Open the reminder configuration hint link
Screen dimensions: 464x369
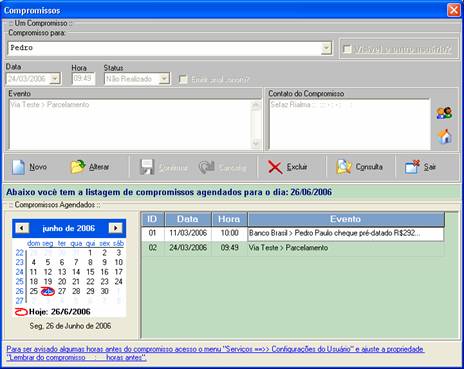click(215, 353)
